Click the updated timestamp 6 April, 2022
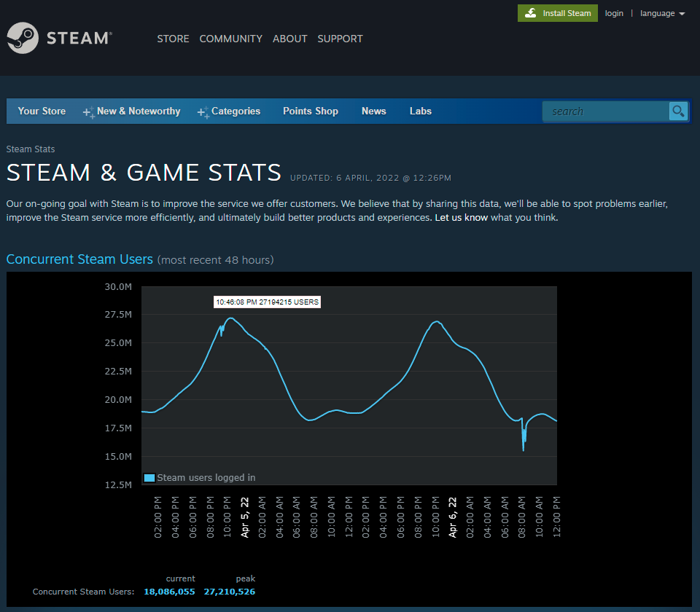The height and width of the screenshot is (612, 700). coord(370,178)
